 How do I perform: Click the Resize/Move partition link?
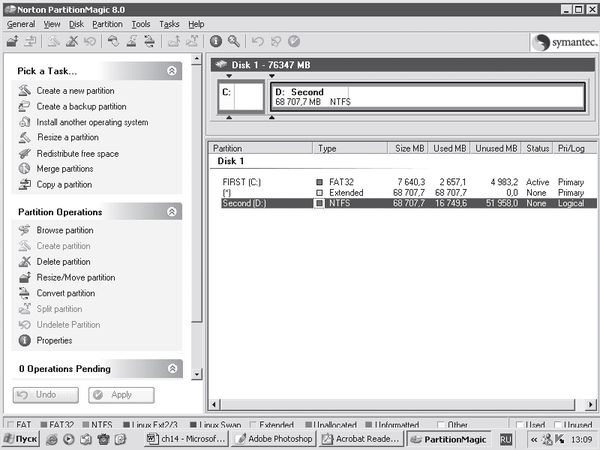click(x=75, y=278)
